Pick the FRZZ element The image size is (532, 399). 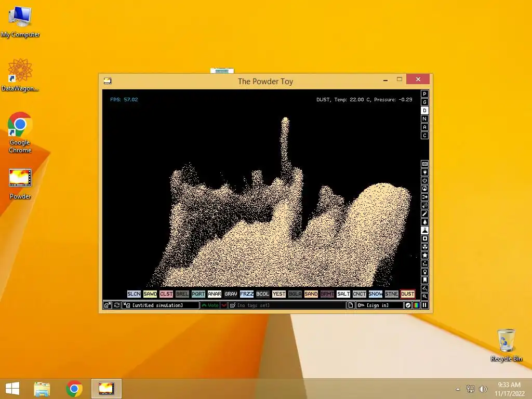247,294
